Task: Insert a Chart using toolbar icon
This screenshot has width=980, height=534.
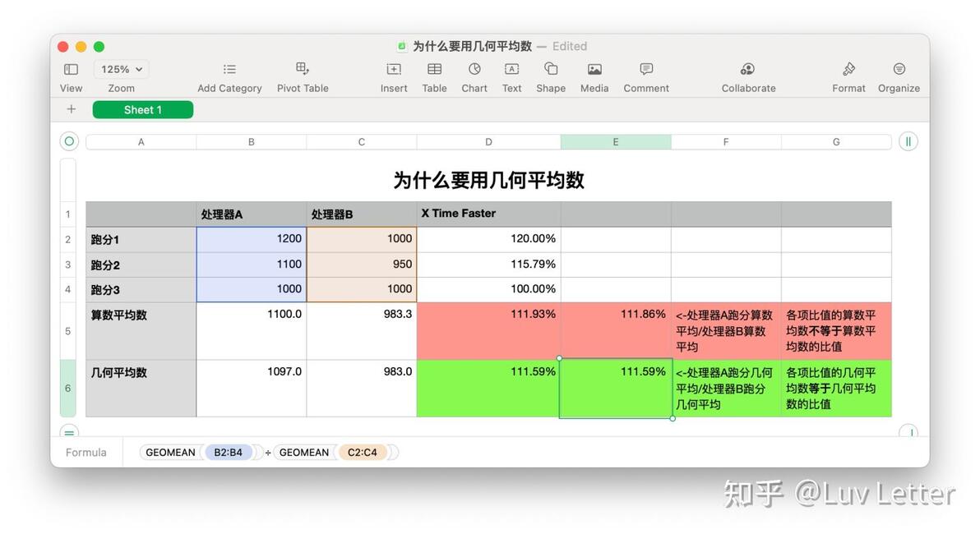Action: click(x=474, y=69)
